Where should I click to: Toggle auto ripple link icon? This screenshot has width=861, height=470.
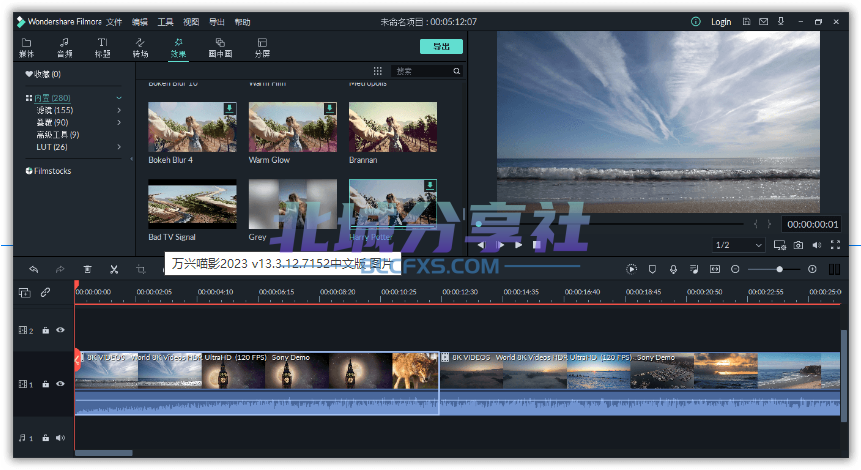coord(46,292)
